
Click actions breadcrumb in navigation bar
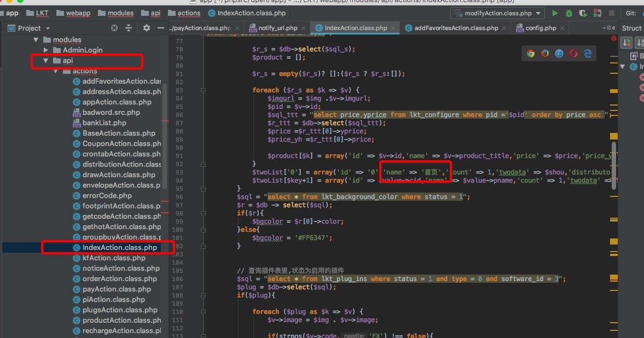coord(184,13)
